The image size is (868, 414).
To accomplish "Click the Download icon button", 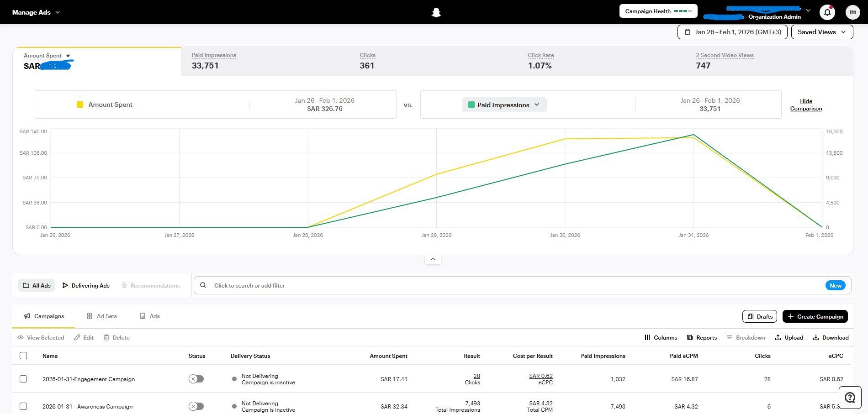I will pyautogui.click(x=831, y=338).
